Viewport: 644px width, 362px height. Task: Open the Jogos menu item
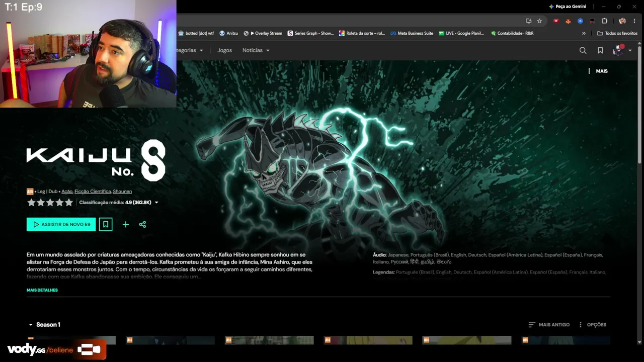[224, 50]
